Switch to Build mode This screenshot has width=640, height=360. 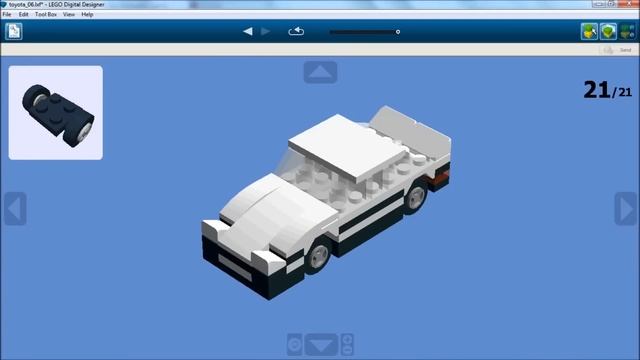click(589, 31)
